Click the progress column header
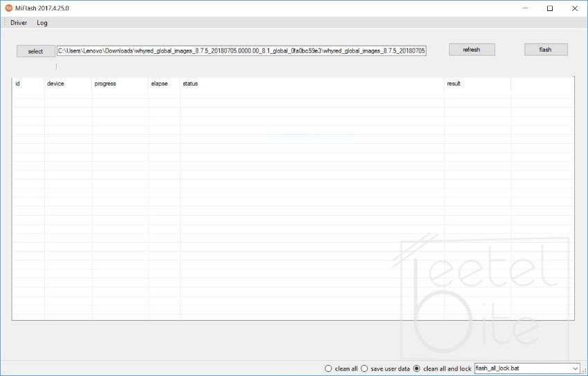The image size is (588, 376). click(x=120, y=84)
